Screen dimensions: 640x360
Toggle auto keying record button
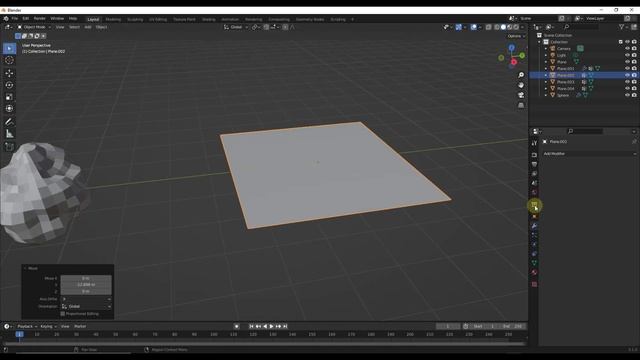click(x=236, y=327)
